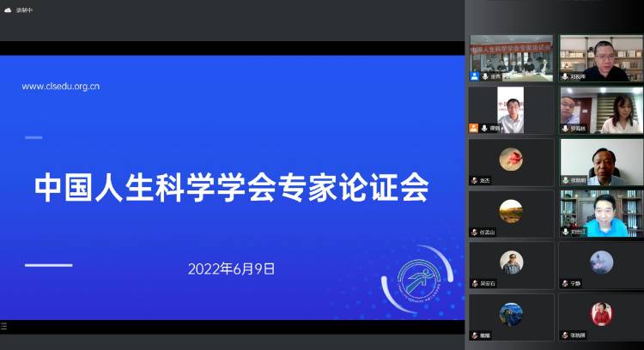Click the cloud recording icon at top left
The width and height of the screenshot is (644, 350).
(x=8, y=9)
